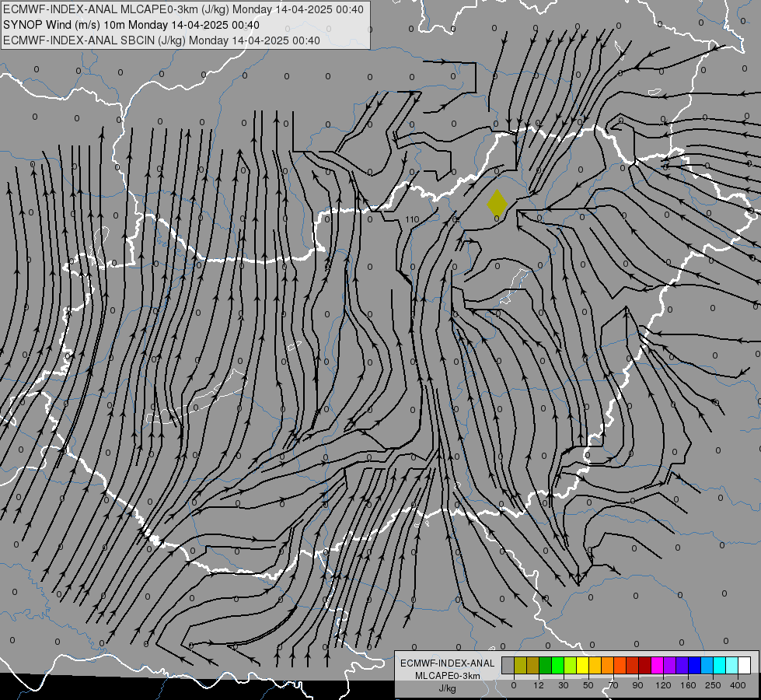Click the yellow diamond marker on the map
The image size is (761, 700).
pyautogui.click(x=497, y=203)
